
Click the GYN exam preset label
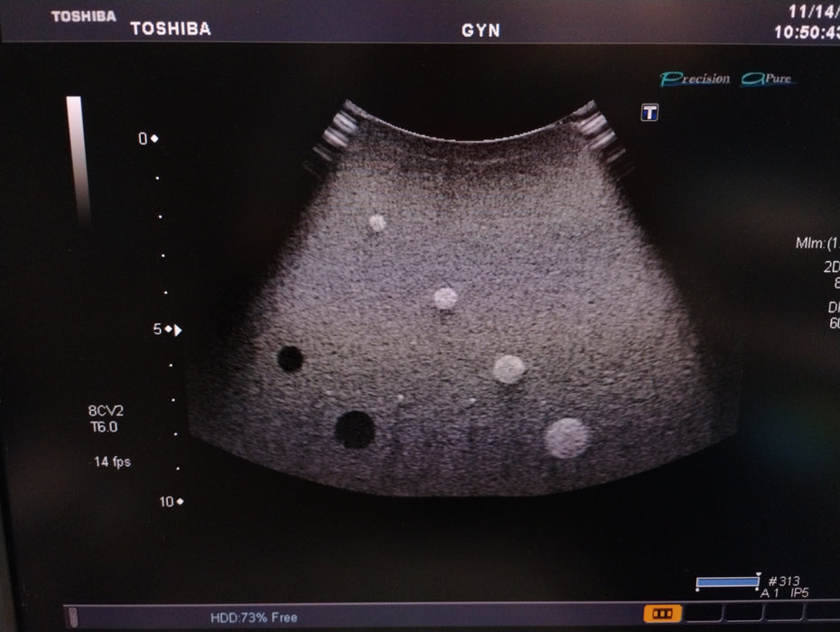(481, 30)
